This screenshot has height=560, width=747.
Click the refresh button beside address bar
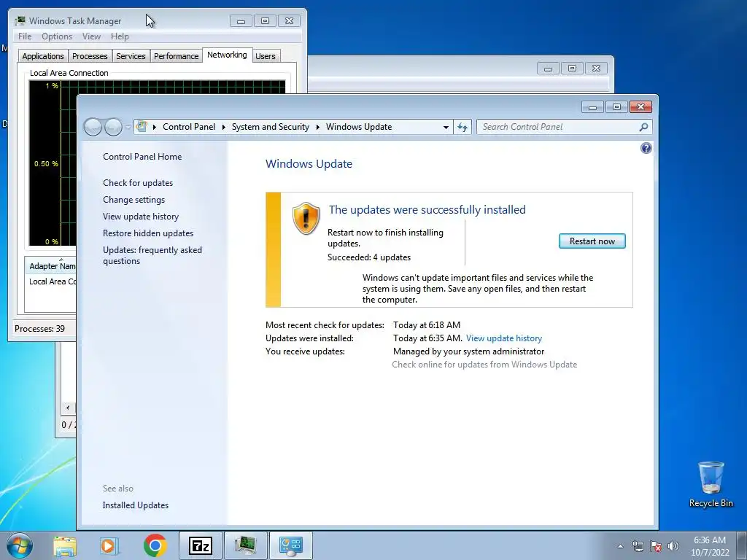click(x=462, y=127)
